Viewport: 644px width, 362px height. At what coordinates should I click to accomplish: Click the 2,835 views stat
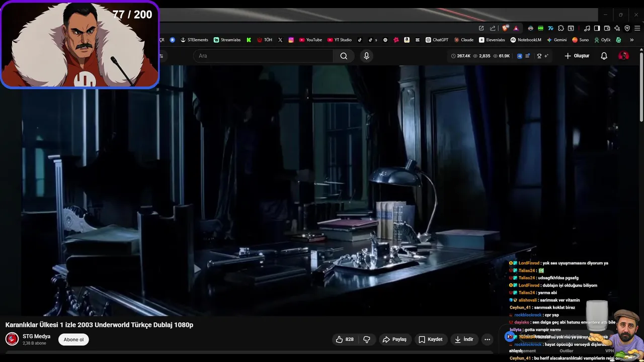pyautogui.click(x=481, y=56)
